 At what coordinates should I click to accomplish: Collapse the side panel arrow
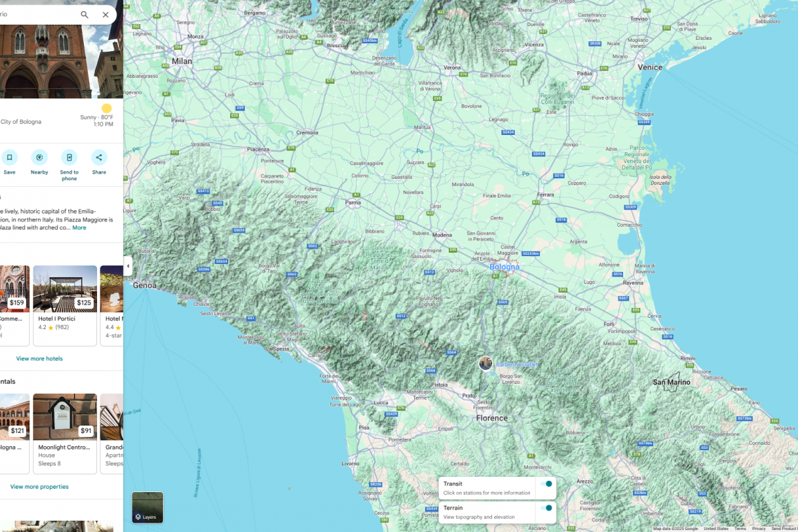128,266
